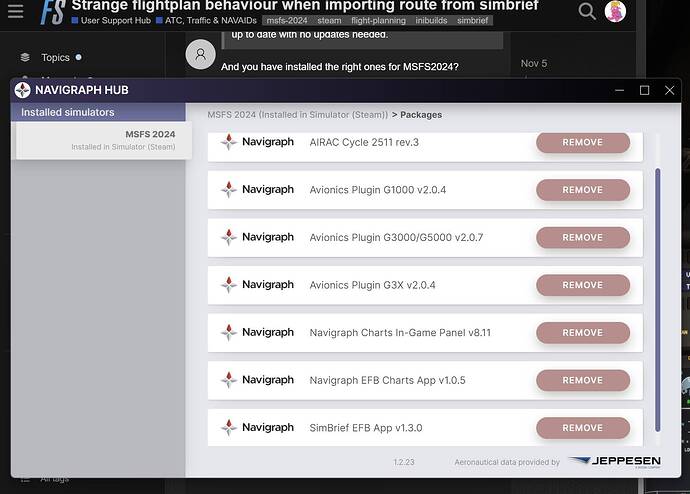
Task: Remove Navigraph EFB Charts App v1.0.5
Action: (x=583, y=380)
